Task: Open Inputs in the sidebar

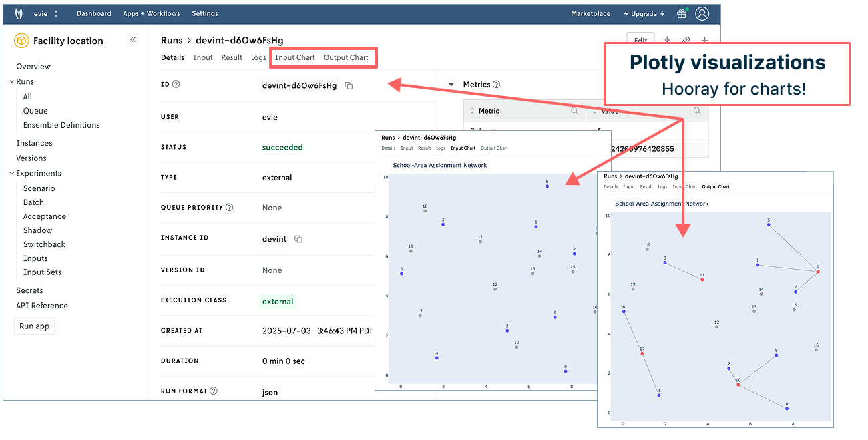Action: pyautogui.click(x=35, y=258)
